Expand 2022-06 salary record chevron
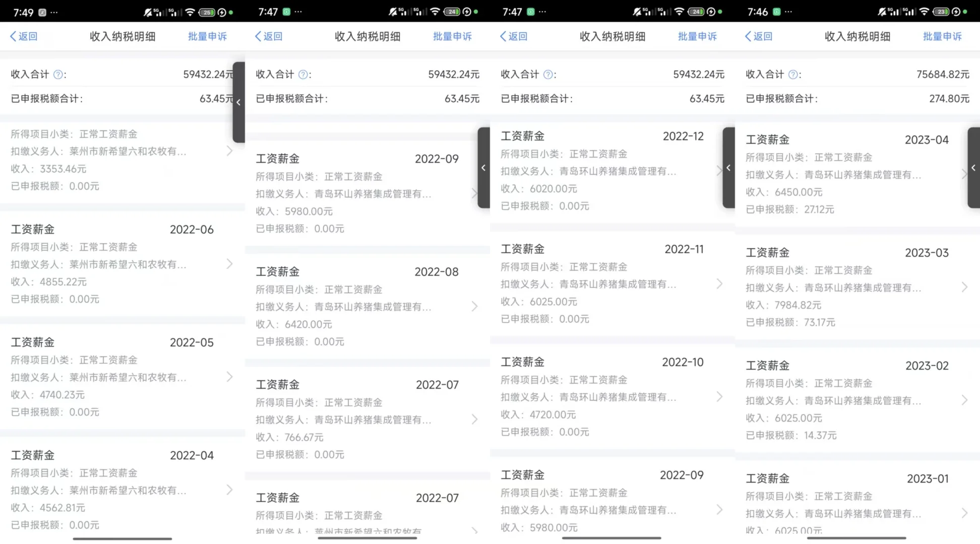Viewport: 980px width, 544px height. tap(229, 264)
